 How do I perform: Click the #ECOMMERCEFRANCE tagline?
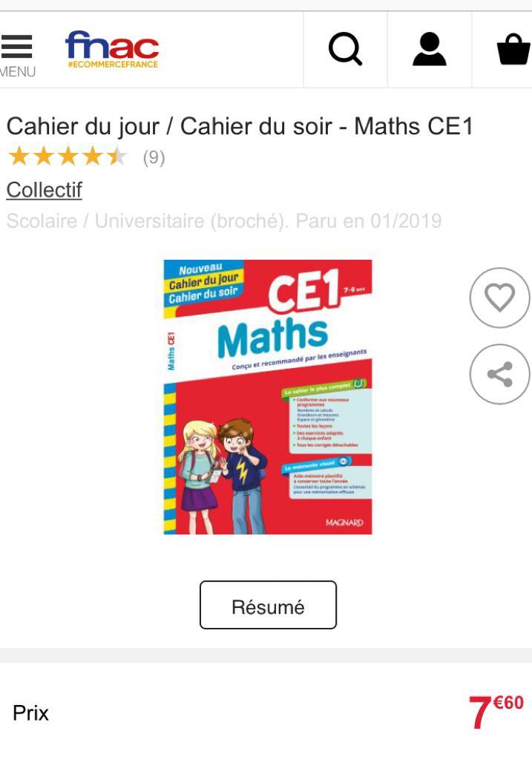113,64
